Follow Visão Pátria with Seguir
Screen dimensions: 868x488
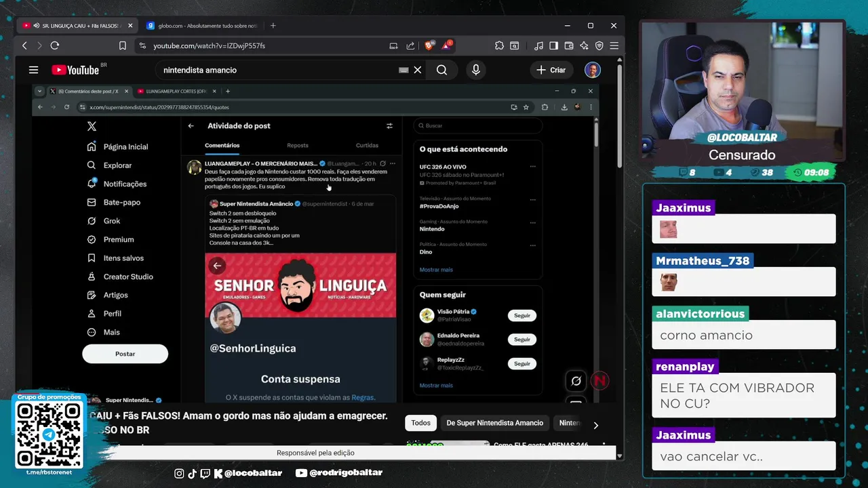coord(522,315)
